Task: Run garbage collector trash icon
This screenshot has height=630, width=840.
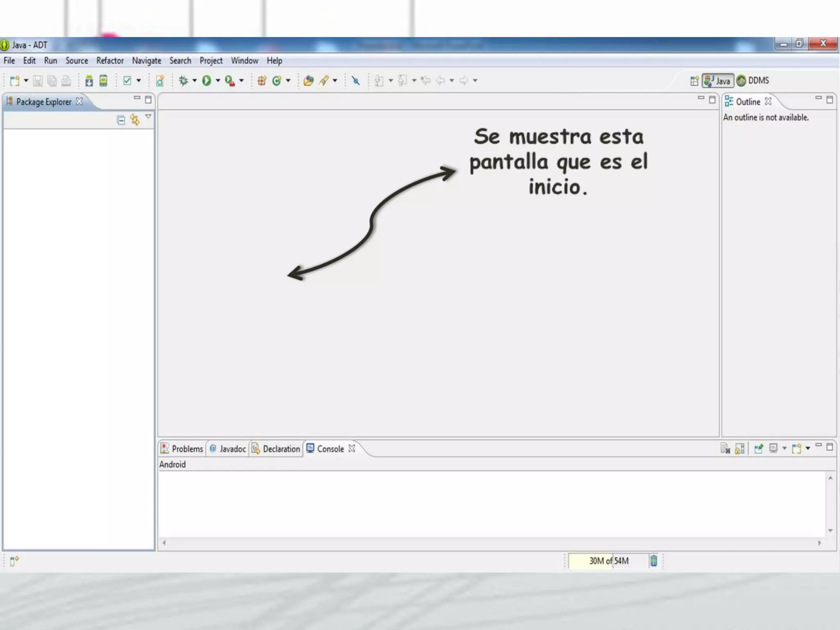Action: pos(653,560)
